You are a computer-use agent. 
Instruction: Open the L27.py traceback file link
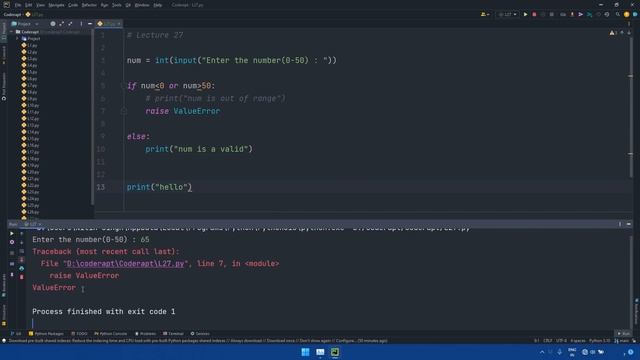point(125,264)
